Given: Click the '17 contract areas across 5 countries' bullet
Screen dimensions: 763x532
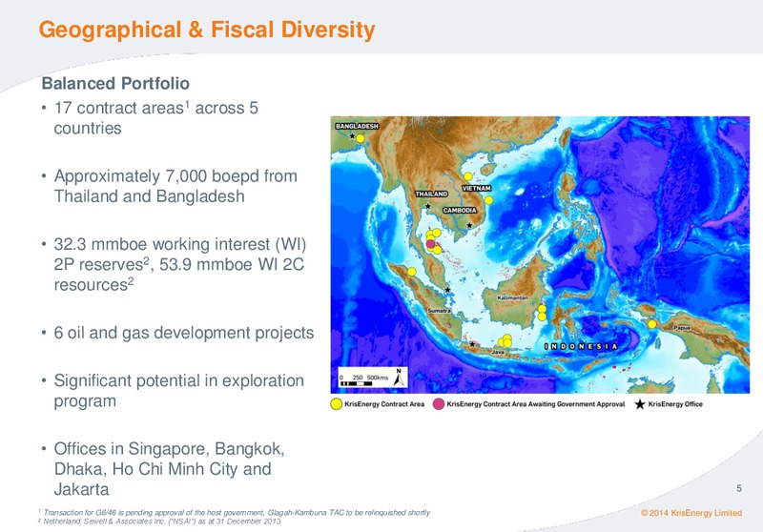Looking at the screenshot, I should click(155, 117).
